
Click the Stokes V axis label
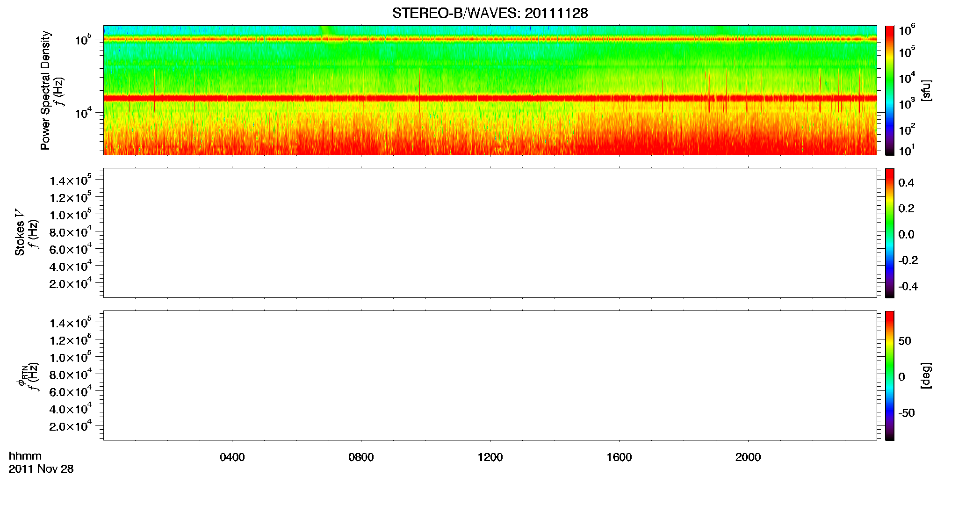[x=20, y=232]
